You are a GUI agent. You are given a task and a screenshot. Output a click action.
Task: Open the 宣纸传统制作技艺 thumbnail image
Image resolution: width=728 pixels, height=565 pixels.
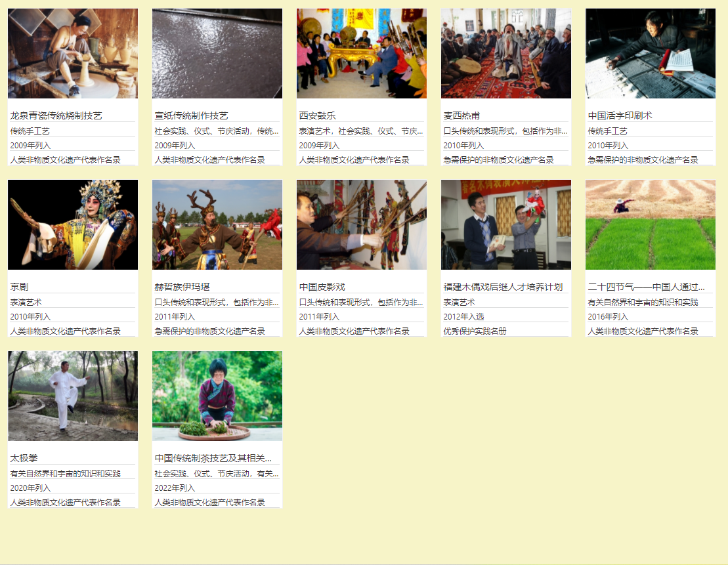217,53
